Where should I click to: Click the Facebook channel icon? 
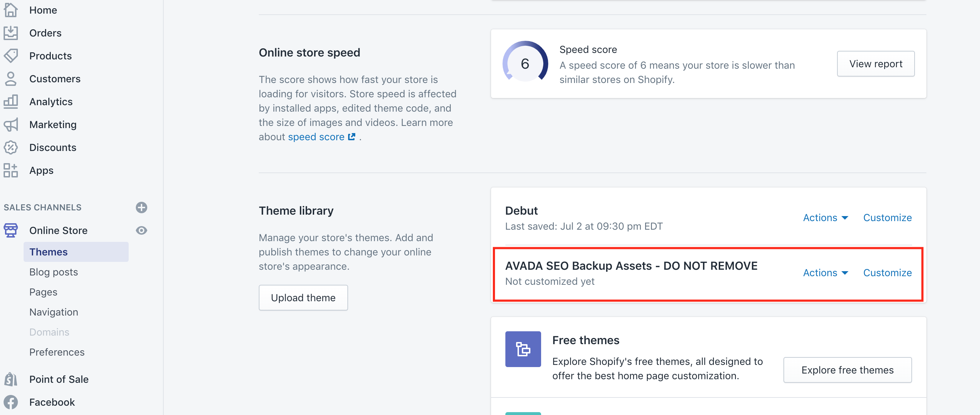11,402
